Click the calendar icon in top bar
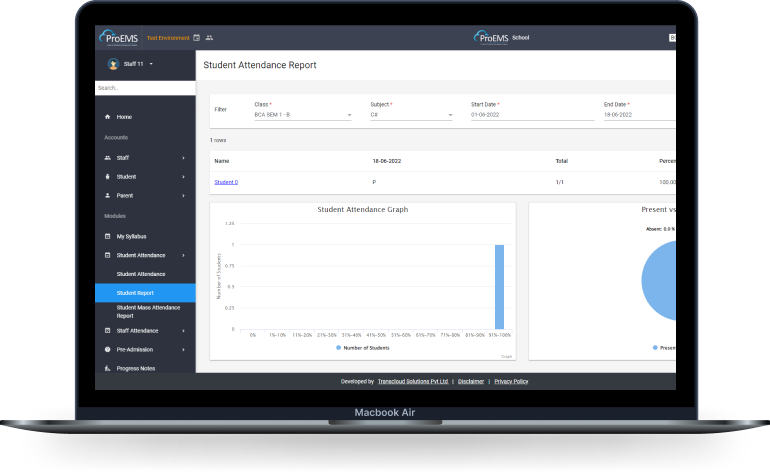The height and width of the screenshot is (476, 770). coord(196,38)
